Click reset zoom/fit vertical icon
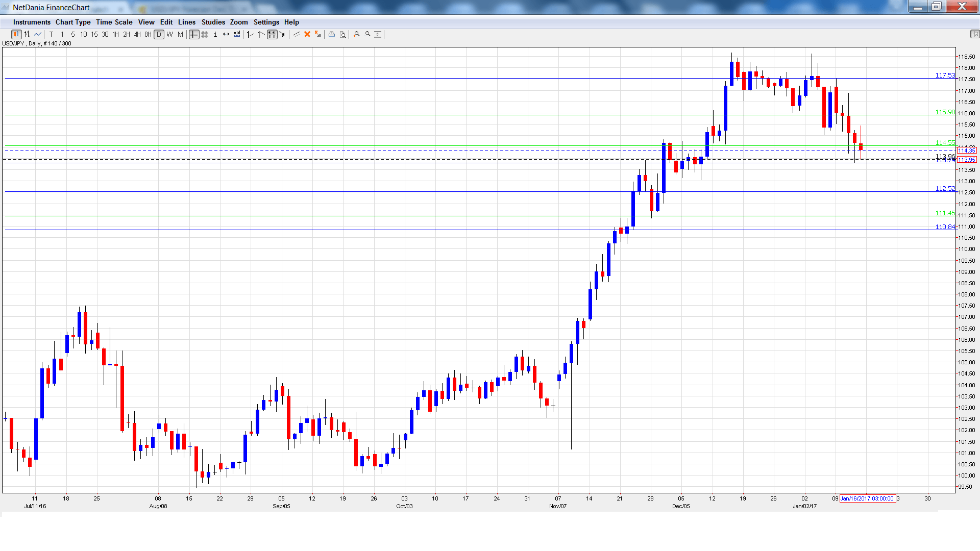 tap(378, 34)
